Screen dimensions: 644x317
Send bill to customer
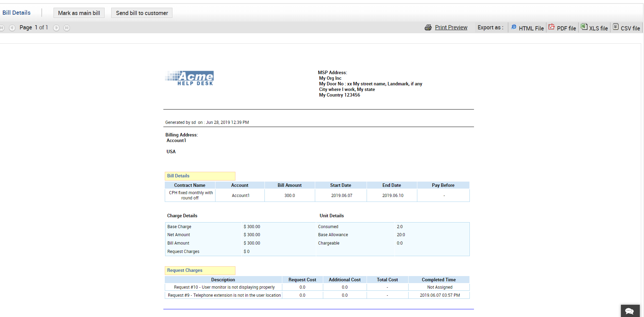point(142,13)
